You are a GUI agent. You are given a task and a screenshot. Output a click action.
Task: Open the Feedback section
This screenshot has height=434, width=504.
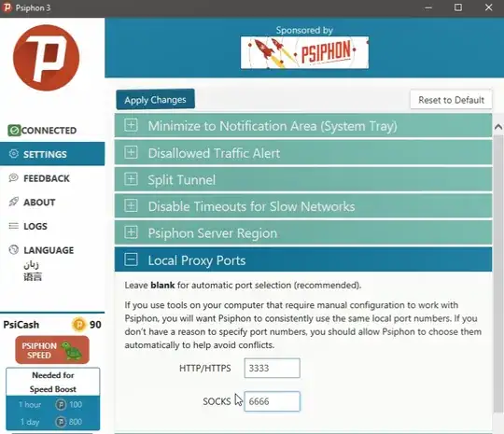pos(52,178)
